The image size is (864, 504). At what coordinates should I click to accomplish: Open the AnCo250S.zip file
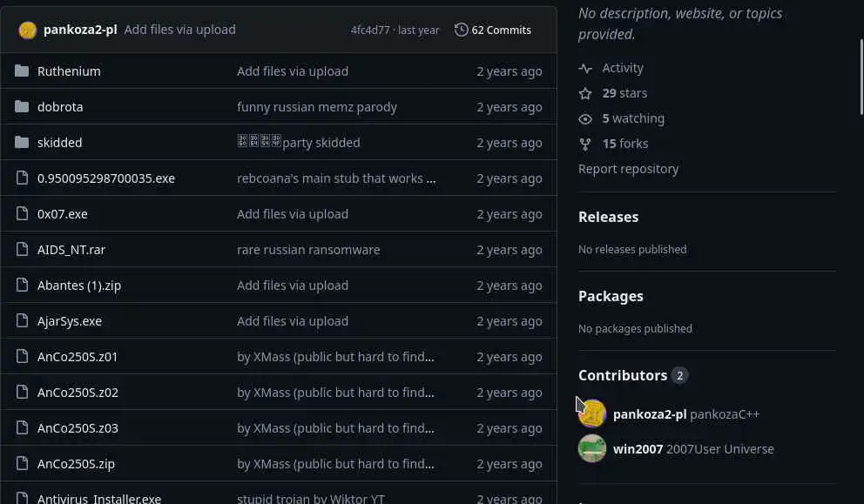click(x=76, y=464)
